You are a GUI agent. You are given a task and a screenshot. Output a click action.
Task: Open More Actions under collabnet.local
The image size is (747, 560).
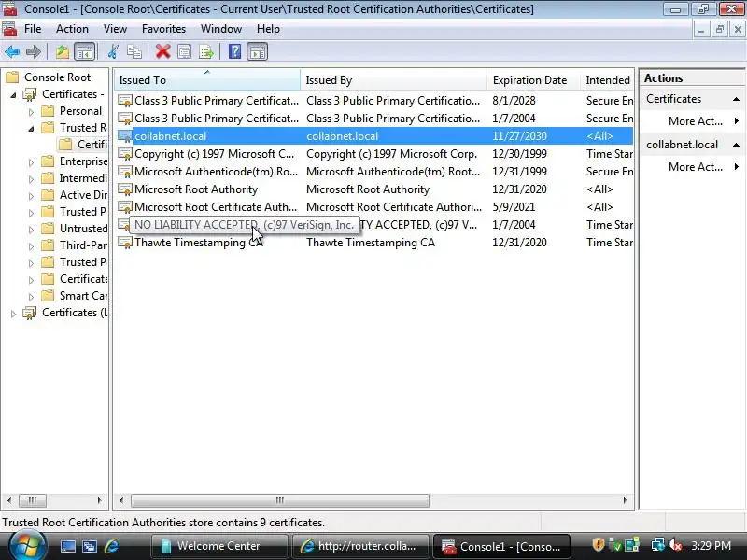click(x=695, y=167)
